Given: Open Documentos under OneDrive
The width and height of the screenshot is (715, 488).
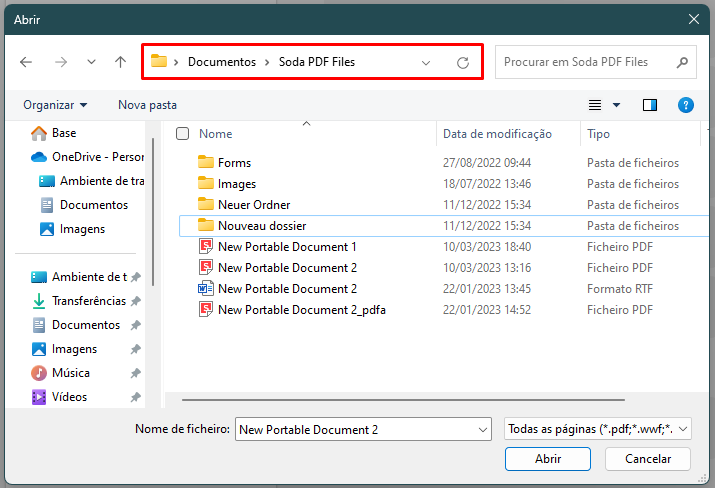Looking at the screenshot, I should [x=84, y=205].
